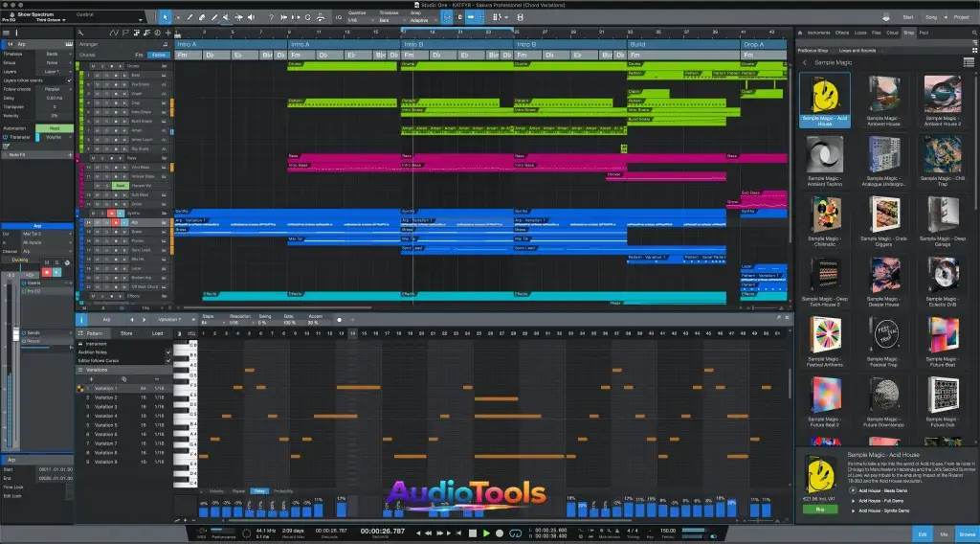Select the Eraser tool
The image size is (980, 544).
(x=202, y=17)
